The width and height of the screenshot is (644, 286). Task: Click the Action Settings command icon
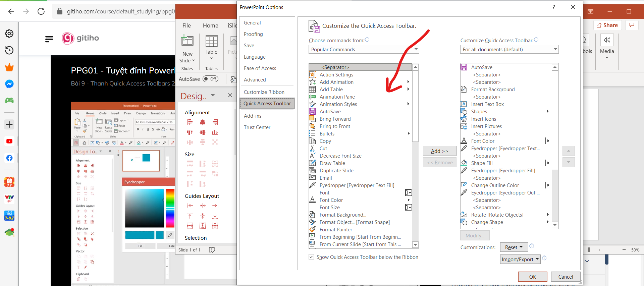pyautogui.click(x=312, y=74)
